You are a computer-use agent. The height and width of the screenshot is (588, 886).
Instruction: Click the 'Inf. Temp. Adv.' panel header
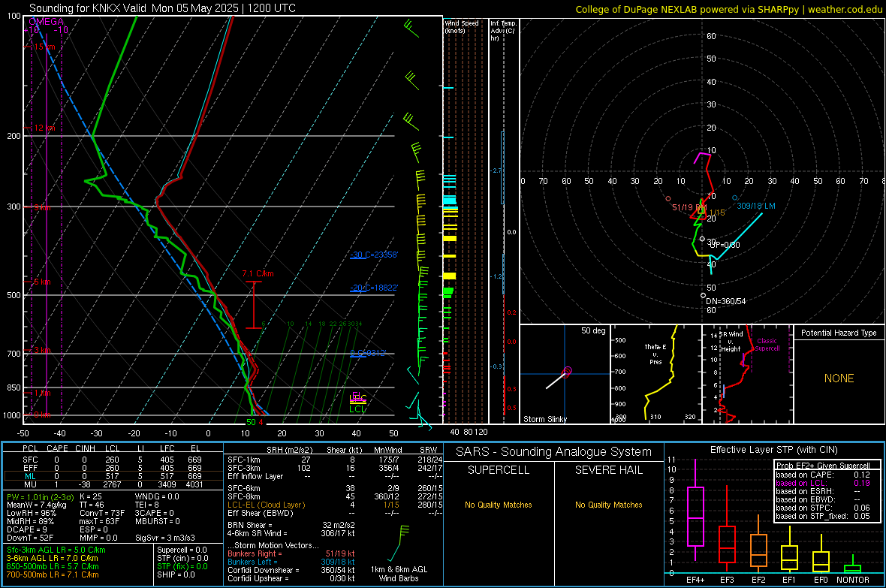(503, 30)
